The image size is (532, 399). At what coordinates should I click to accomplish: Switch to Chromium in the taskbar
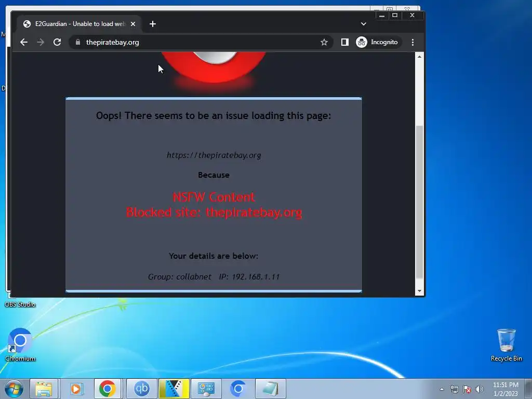coord(238,389)
